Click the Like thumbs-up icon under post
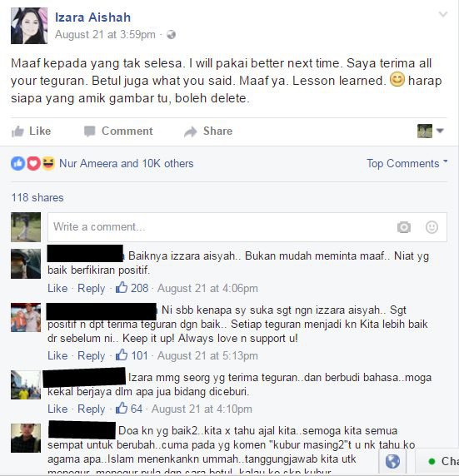The width and height of the screenshot is (459, 476). [x=17, y=131]
